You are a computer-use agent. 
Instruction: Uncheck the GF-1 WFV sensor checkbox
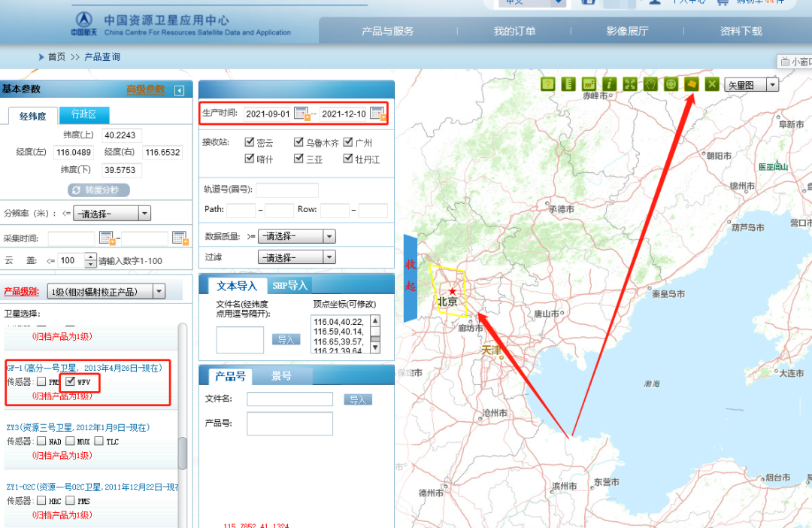pyautogui.click(x=71, y=381)
